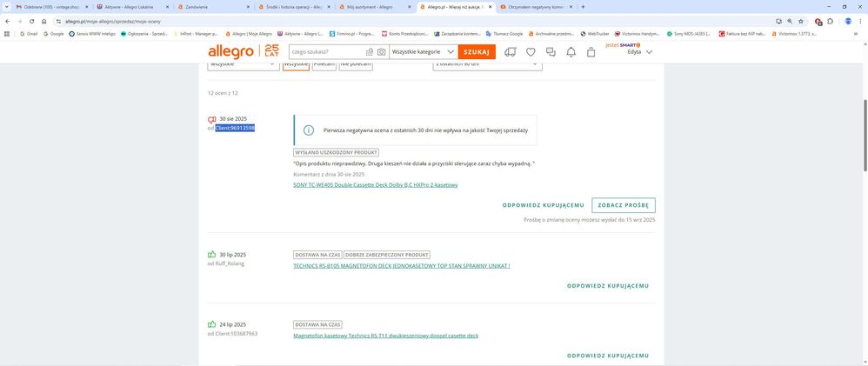Image resolution: width=868 pixels, height=366 pixels.
Task: Open the messages chat icon
Action: [551, 52]
